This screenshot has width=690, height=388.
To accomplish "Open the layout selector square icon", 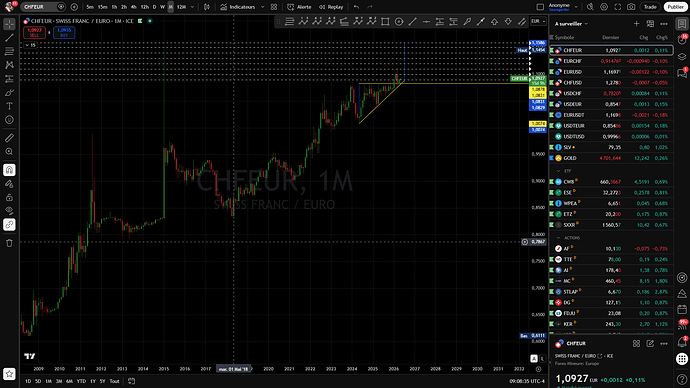I will [x=540, y=7].
